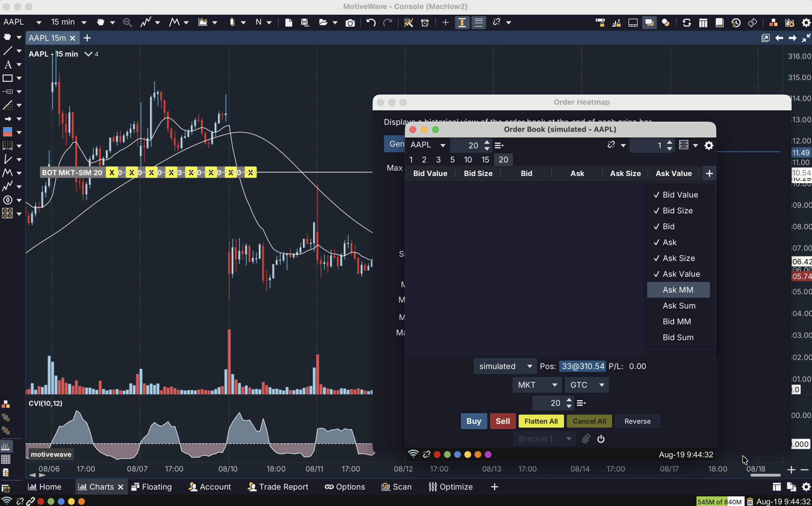The width and height of the screenshot is (812, 506).
Task: Click blue color dot in Order Book footer
Action: click(x=458, y=454)
